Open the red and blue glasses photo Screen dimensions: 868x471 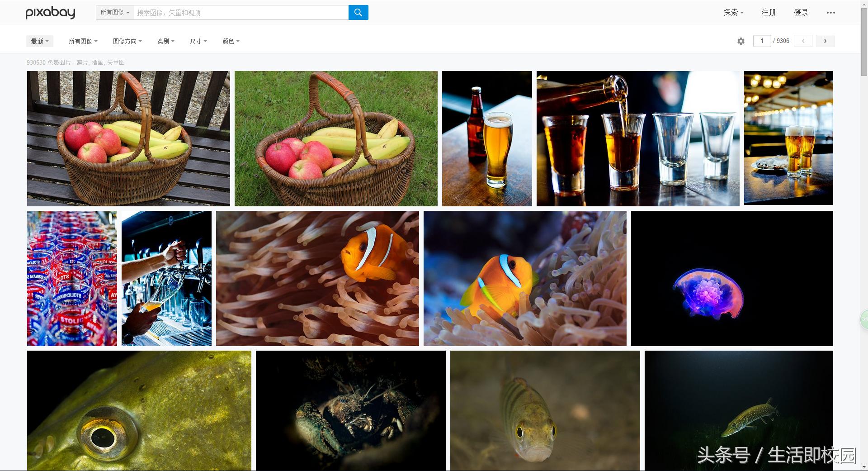pos(72,278)
